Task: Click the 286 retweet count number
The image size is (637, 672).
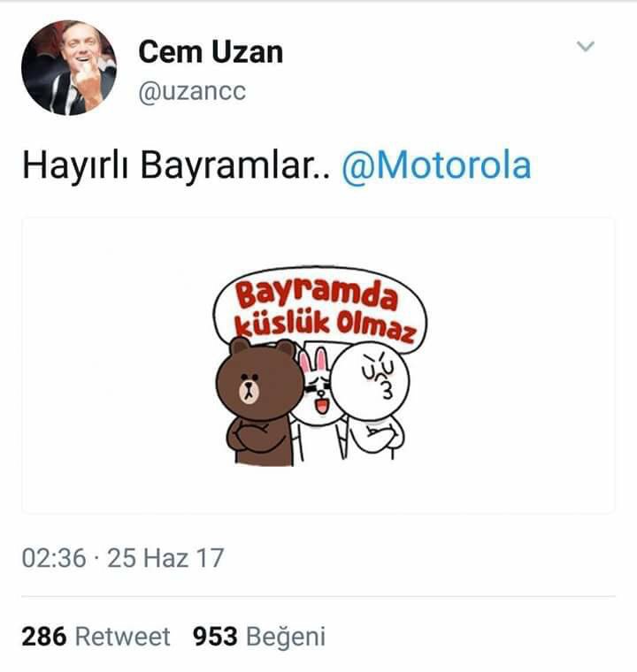Action: click(44, 636)
